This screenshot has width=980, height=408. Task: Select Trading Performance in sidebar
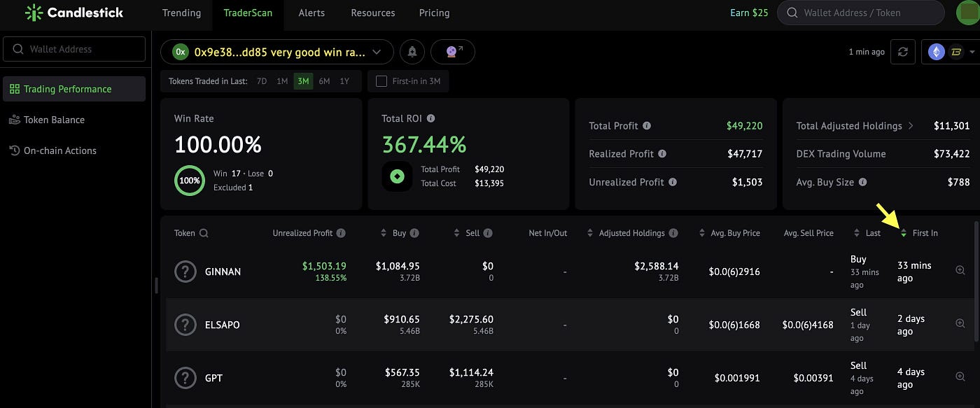pos(74,89)
